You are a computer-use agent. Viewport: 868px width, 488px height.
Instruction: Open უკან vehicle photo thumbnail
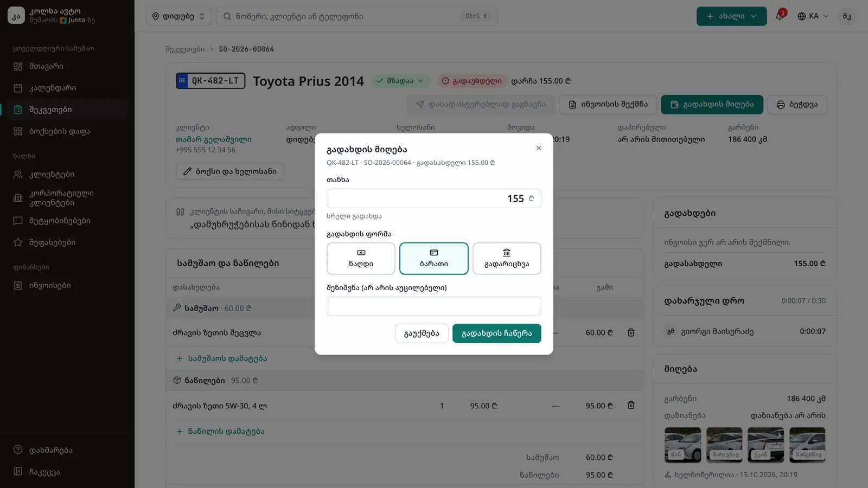(765, 445)
